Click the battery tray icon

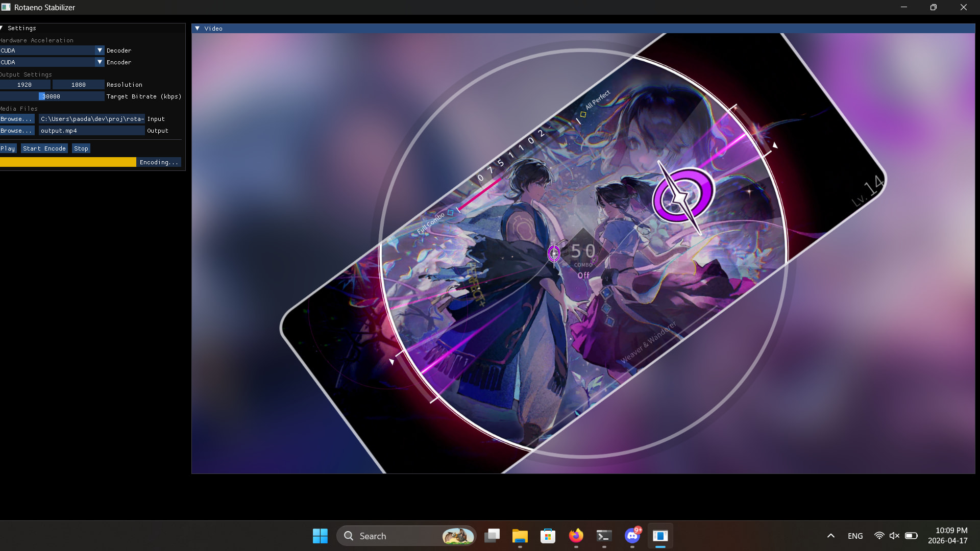(x=911, y=536)
